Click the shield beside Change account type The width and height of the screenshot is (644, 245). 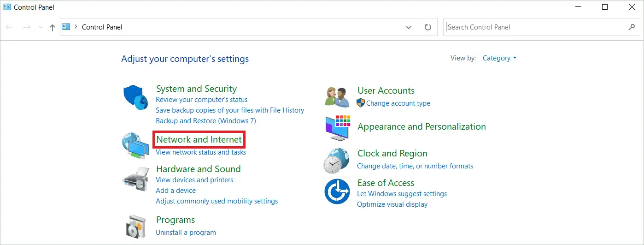pos(361,103)
